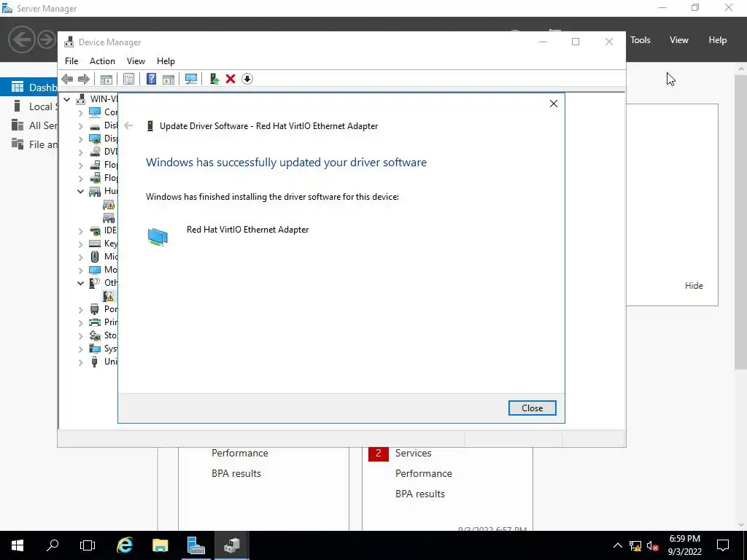
Task: Open Task View on the taskbar
Action: (x=88, y=545)
